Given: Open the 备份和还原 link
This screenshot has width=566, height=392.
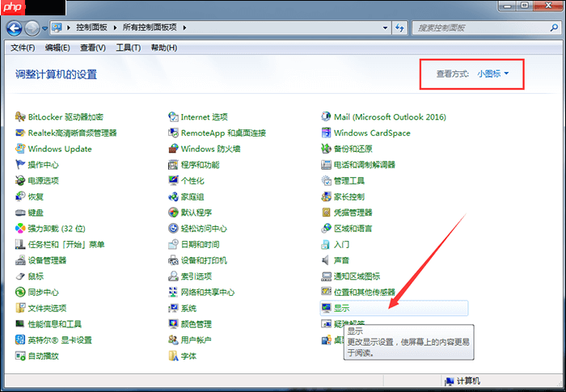Looking at the screenshot, I should (x=353, y=149).
